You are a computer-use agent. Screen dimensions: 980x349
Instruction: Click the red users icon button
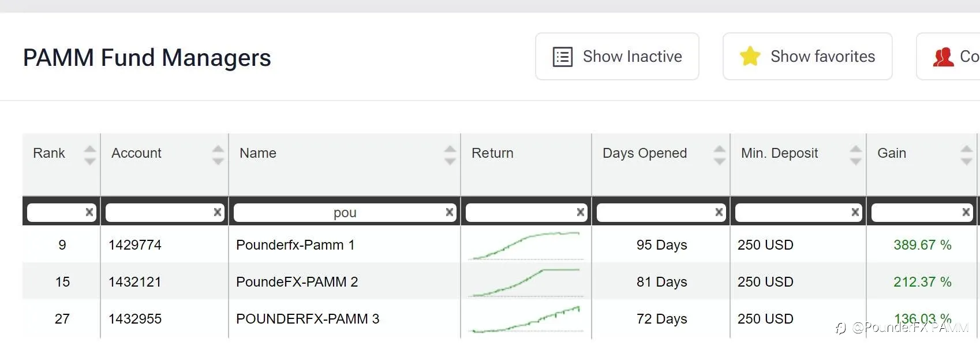pos(943,57)
